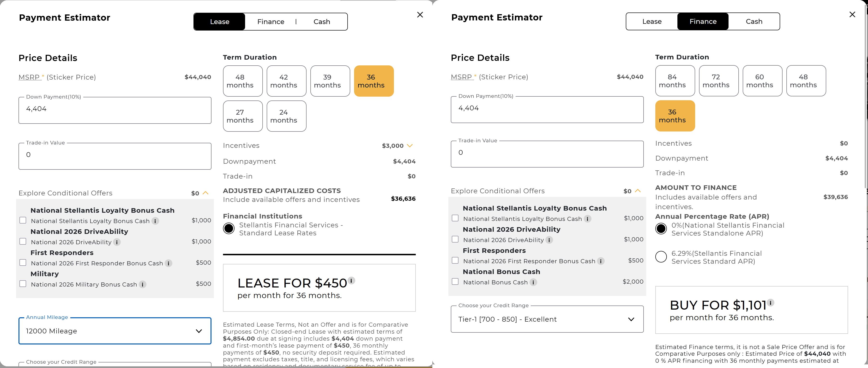Viewport: 868px width, 368px height.
Task: Collapse Explore Conditional Offers in the left estimator
Action: 205,193
